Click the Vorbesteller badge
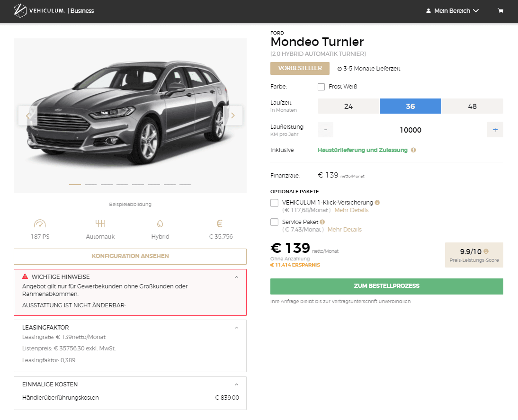This screenshot has height=420, width=518. pyautogui.click(x=300, y=68)
